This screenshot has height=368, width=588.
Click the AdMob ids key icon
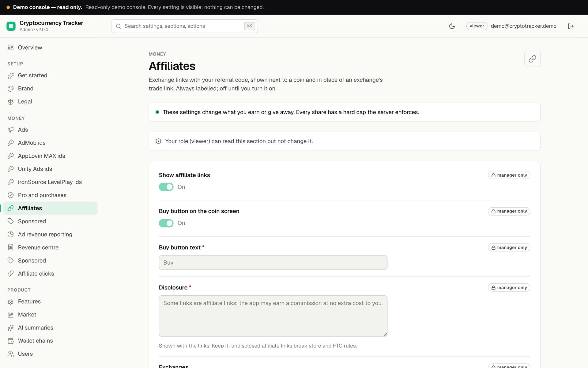tap(11, 143)
